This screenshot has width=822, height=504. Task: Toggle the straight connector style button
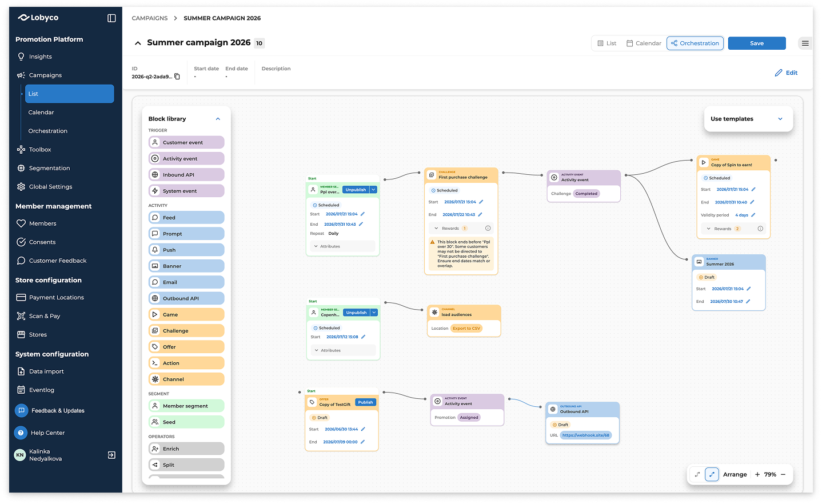(697, 474)
